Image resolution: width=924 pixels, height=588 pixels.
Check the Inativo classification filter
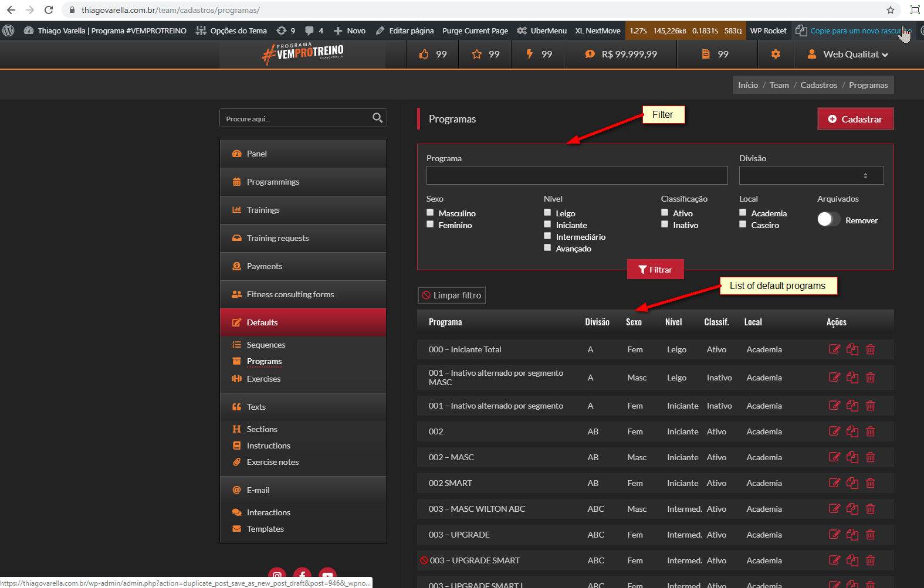click(x=665, y=225)
